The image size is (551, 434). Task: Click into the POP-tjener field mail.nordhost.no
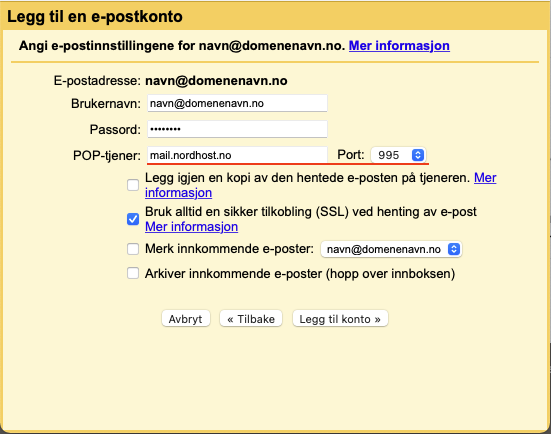[x=237, y=155]
